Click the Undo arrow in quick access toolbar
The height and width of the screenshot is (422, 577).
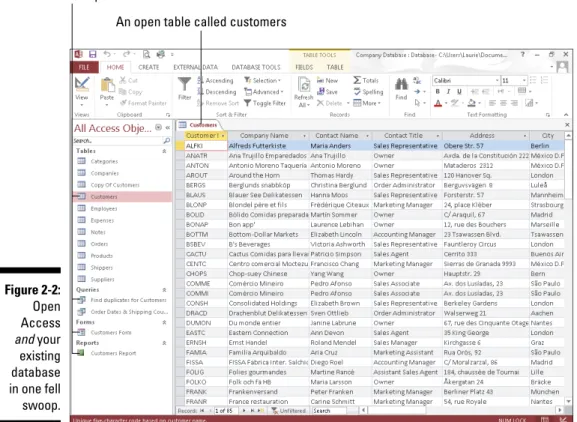(107, 54)
